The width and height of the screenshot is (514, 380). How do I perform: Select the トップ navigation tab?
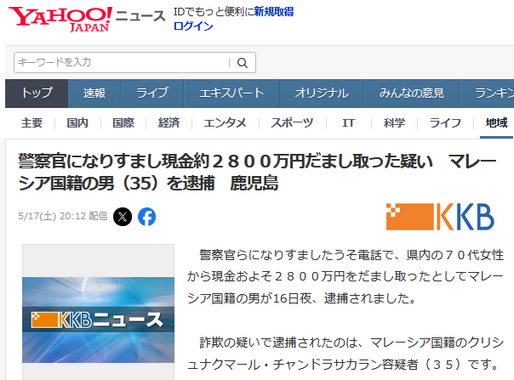[x=37, y=93]
